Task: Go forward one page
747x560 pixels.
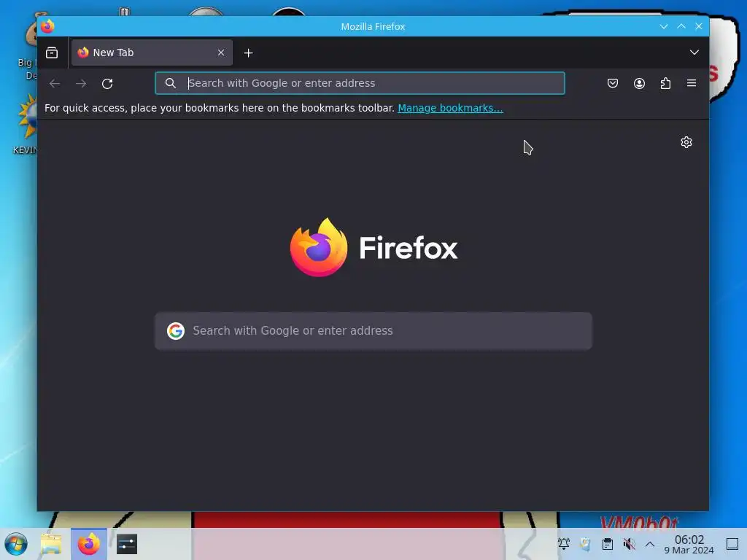Action: tap(81, 84)
